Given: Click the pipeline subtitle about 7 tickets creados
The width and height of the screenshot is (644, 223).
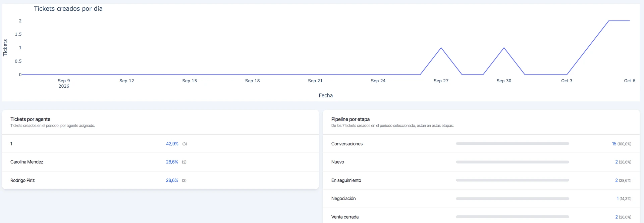Looking at the screenshot, I should [392, 126].
